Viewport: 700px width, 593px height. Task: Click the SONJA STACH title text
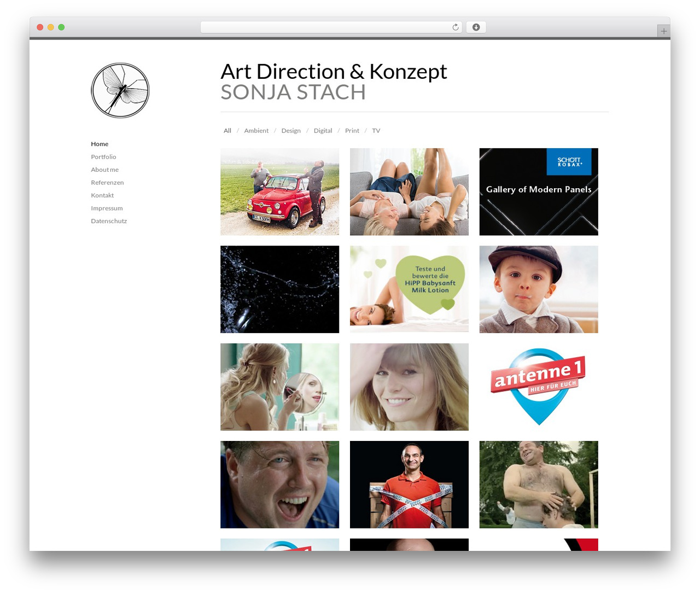(293, 92)
